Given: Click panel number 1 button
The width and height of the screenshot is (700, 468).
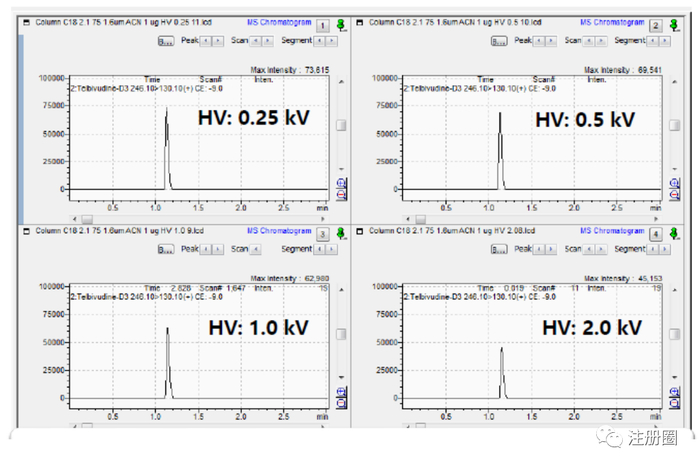Looking at the screenshot, I should (323, 25).
